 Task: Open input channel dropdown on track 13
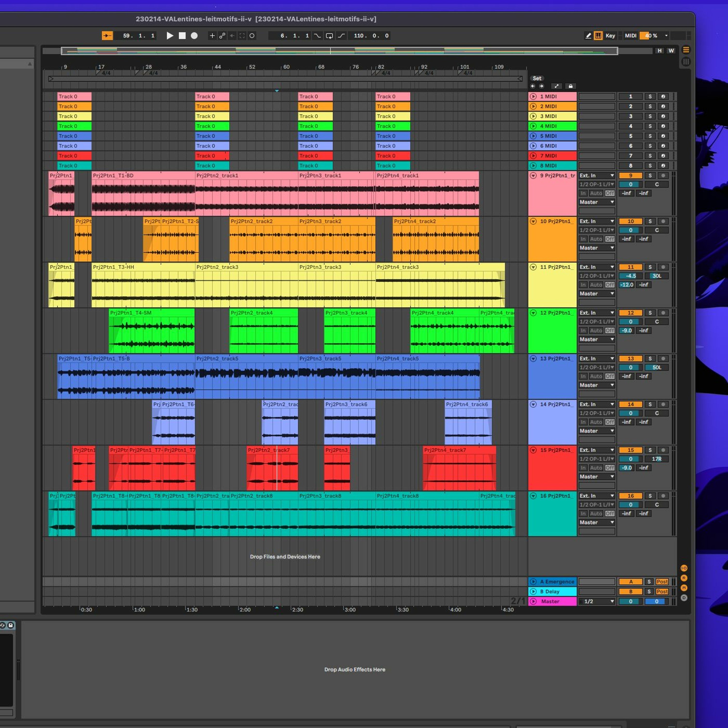pyautogui.click(x=597, y=367)
